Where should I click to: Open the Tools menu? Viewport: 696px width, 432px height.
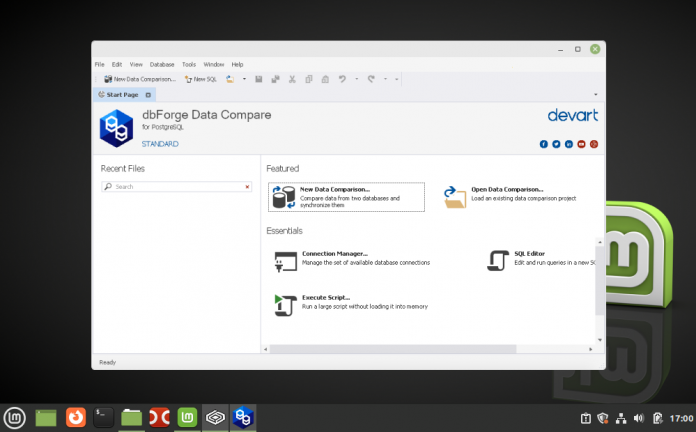point(189,64)
